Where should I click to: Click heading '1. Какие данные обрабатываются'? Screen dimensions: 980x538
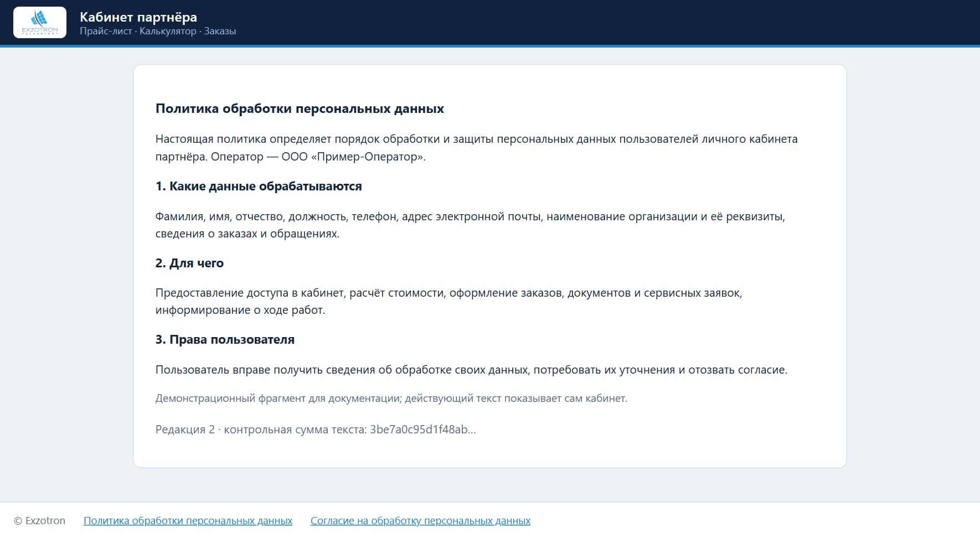tap(259, 187)
